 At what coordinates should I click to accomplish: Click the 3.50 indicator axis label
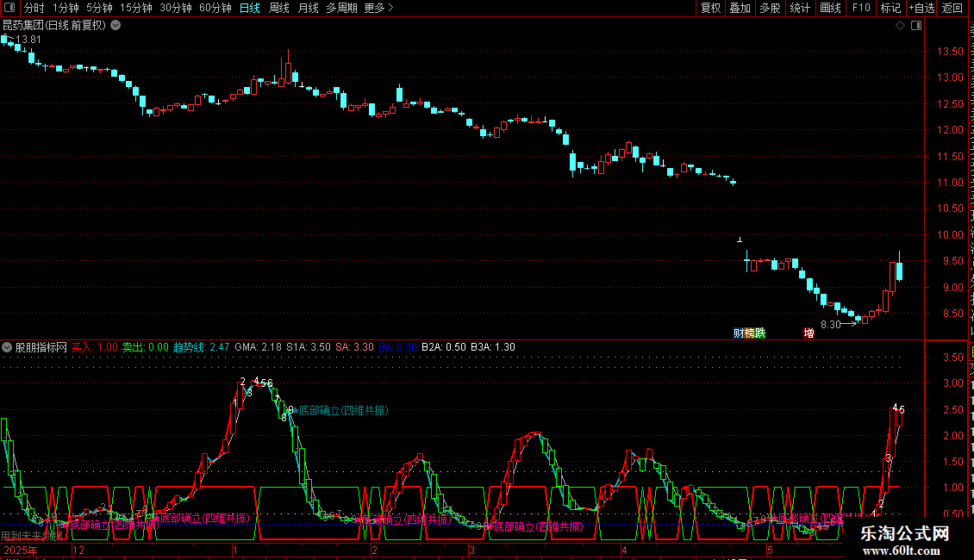click(x=952, y=357)
